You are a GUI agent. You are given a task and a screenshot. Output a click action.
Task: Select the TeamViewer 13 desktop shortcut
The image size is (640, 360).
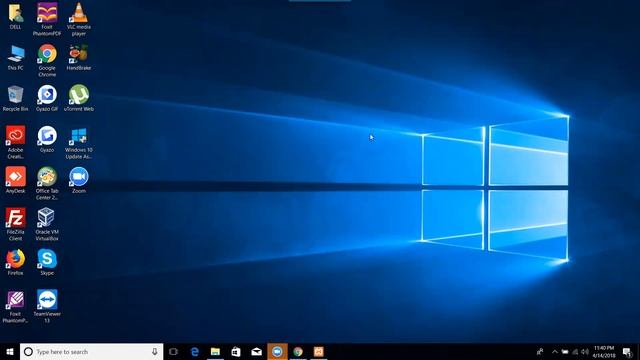click(47, 307)
